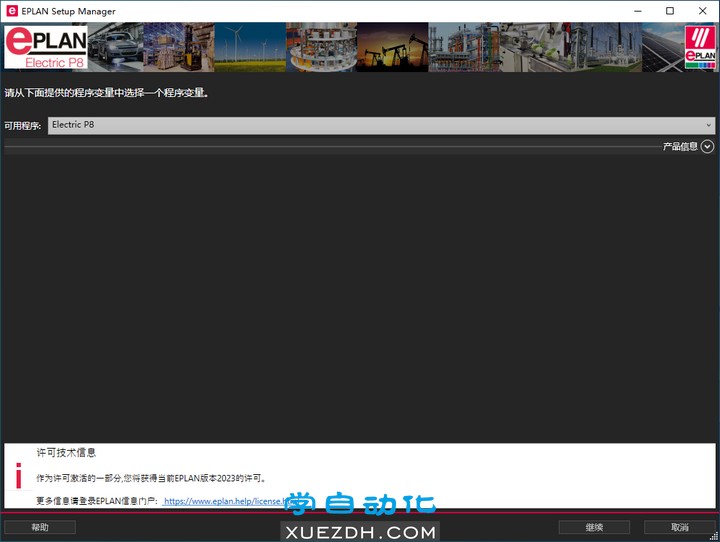
Task: Click the EPLAN title bar app icon
Action: (x=12, y=11)
